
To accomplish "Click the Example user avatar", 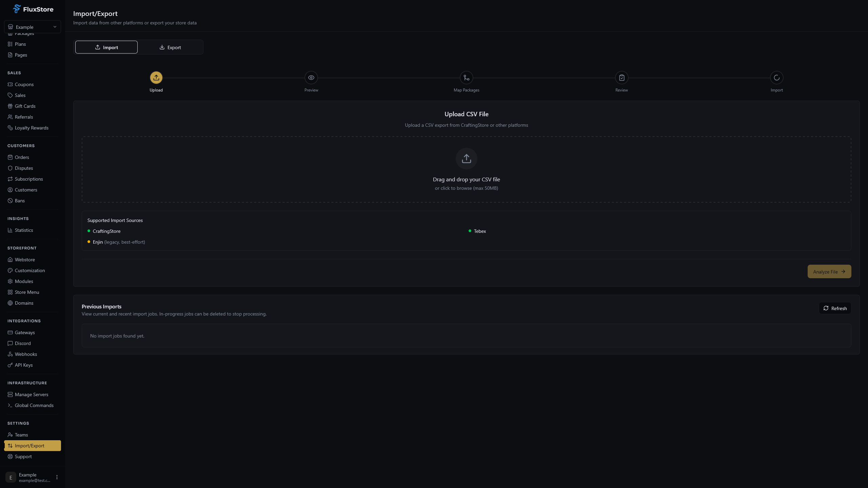I will pyautogui.click(x=11, y=477).
